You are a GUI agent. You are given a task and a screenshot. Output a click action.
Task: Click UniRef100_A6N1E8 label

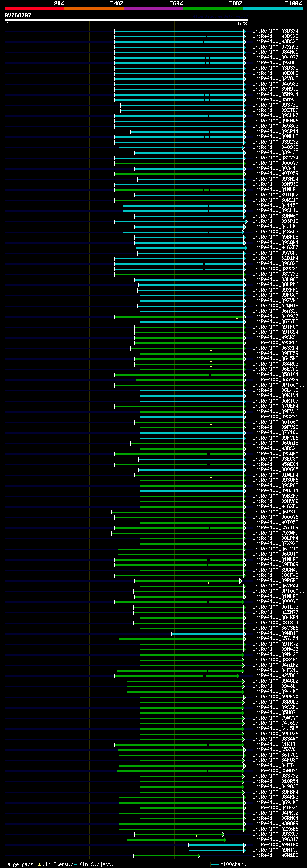(x=275, y=855)
